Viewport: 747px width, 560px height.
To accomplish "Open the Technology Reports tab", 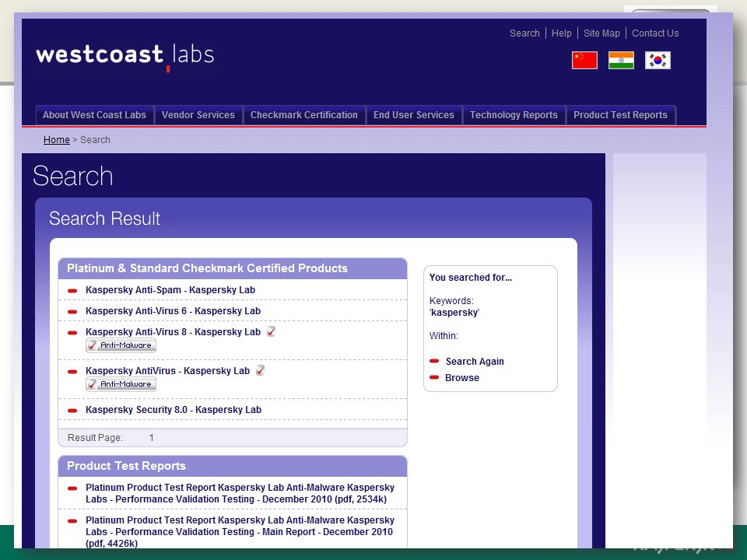I will 514,115.
